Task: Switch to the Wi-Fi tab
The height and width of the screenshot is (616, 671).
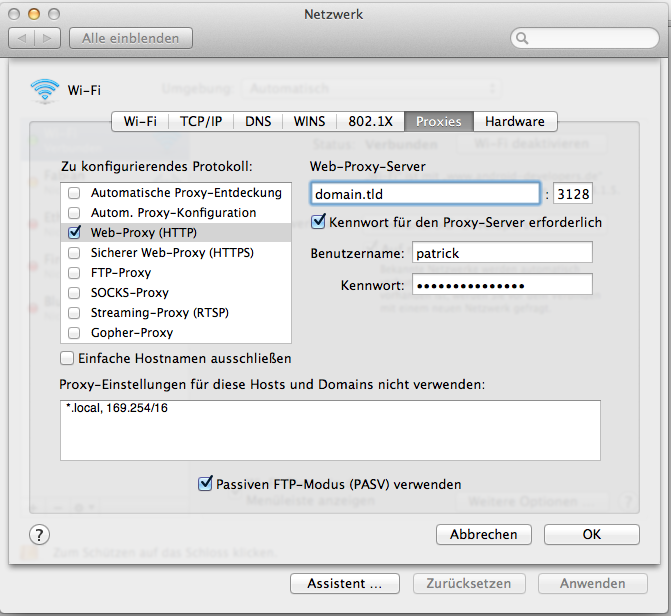Action: pos(140,122)
